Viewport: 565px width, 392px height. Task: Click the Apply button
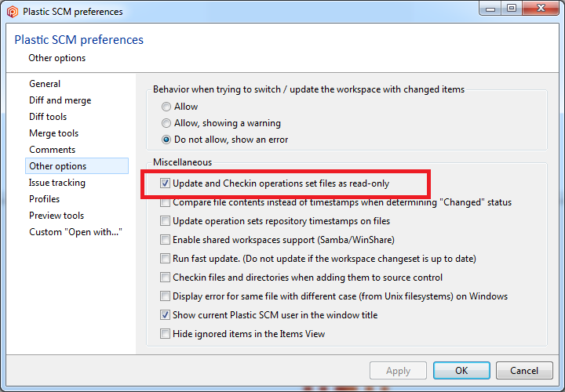[x=398, y=370]
